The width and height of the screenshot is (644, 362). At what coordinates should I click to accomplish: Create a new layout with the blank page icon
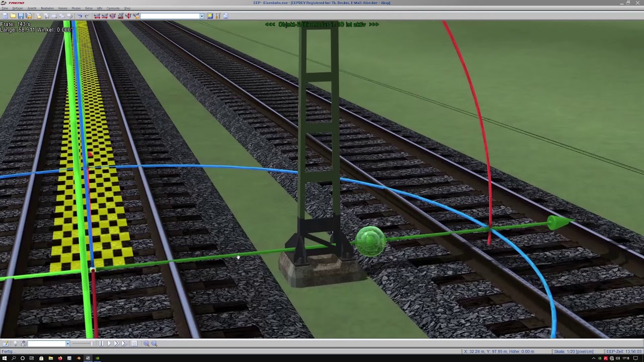click(5, 16)
